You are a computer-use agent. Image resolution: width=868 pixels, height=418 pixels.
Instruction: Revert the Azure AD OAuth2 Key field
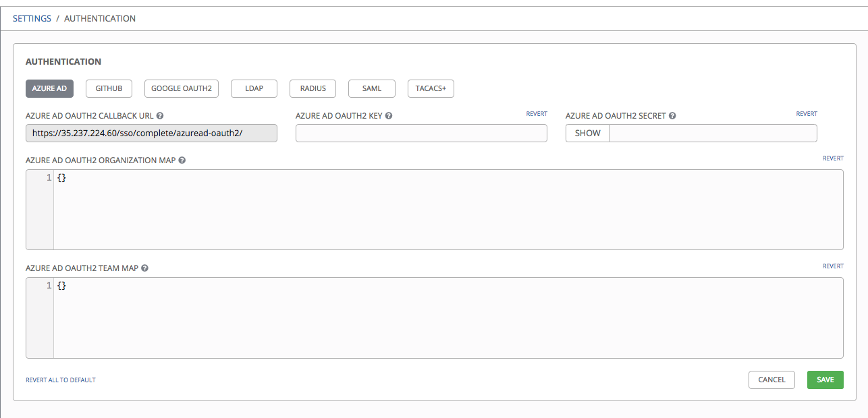click(x=537, y=113)
